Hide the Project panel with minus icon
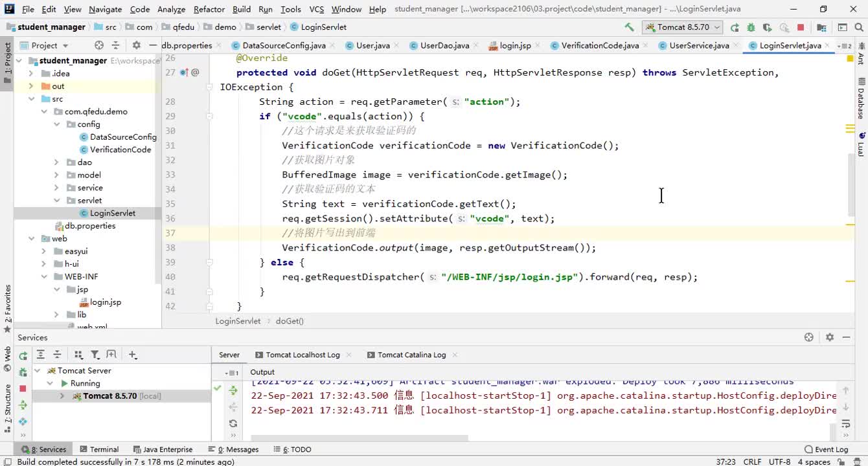 (x=154, y=45)
